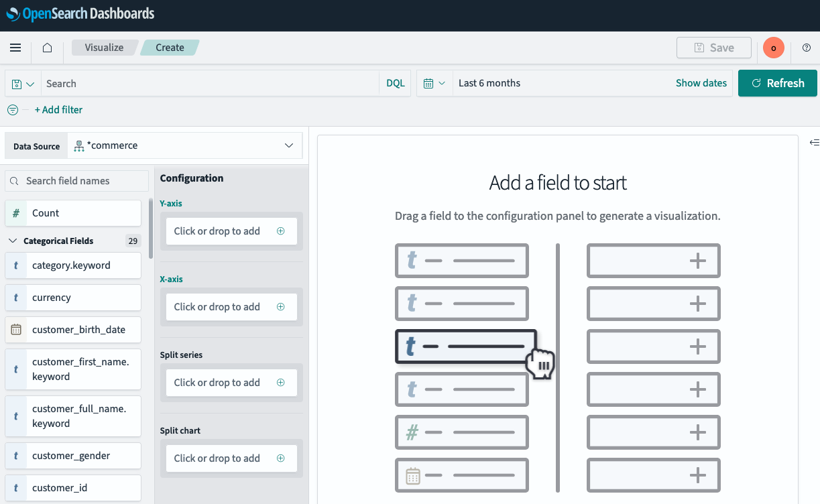Screen dimensions: 820x504
Task: Click the number icon beside Count field
Action: coord(15,212)
